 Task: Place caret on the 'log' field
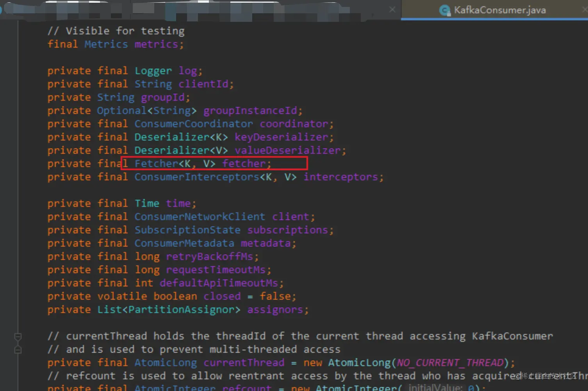tap(188, 71)
